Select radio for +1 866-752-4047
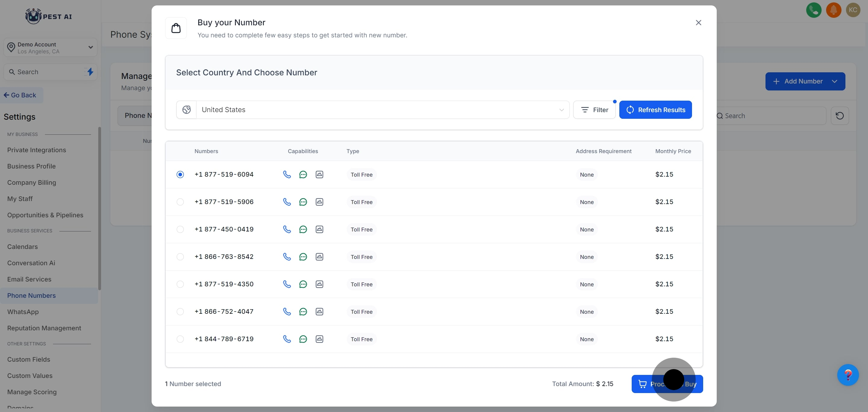The width and height of the screenshot is (868, 412). click(x=180, y=312)
